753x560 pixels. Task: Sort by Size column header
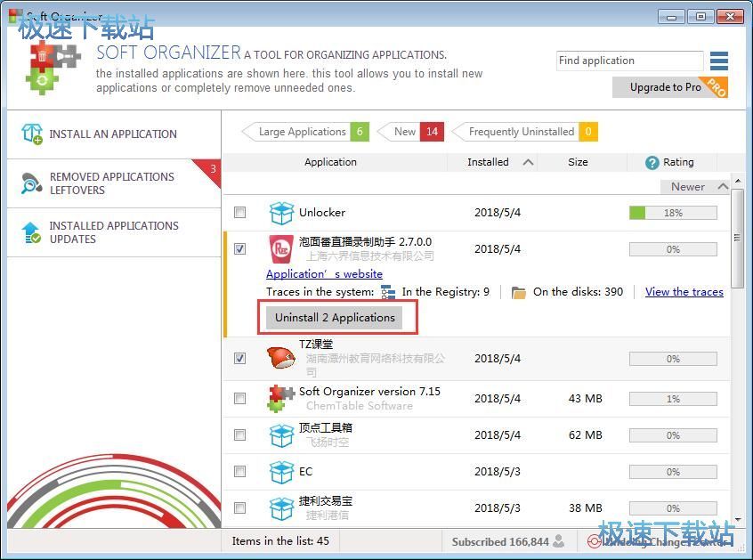pos(578,162)
